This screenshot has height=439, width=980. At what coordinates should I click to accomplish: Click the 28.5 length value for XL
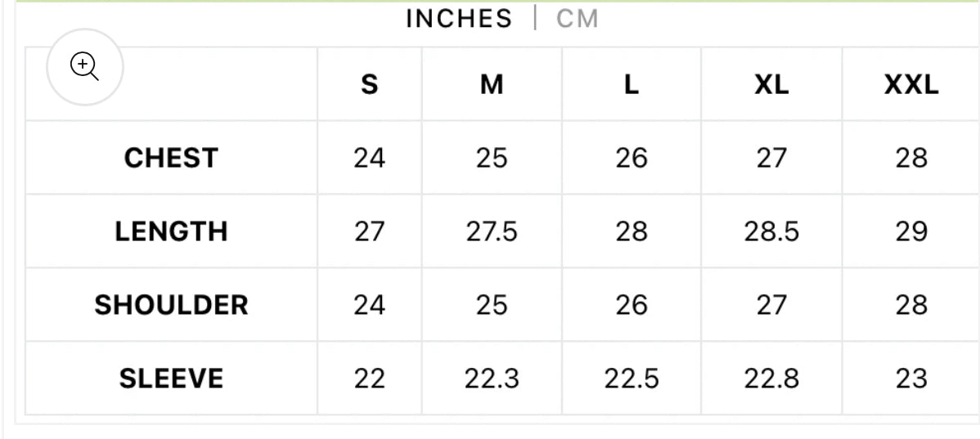tap(771, 231)
